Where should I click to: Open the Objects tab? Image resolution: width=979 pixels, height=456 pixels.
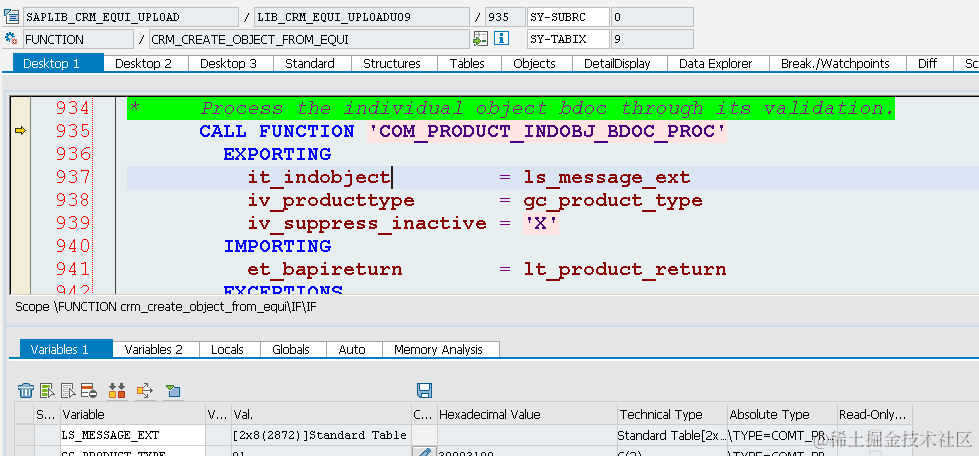(x=534, y=63)
